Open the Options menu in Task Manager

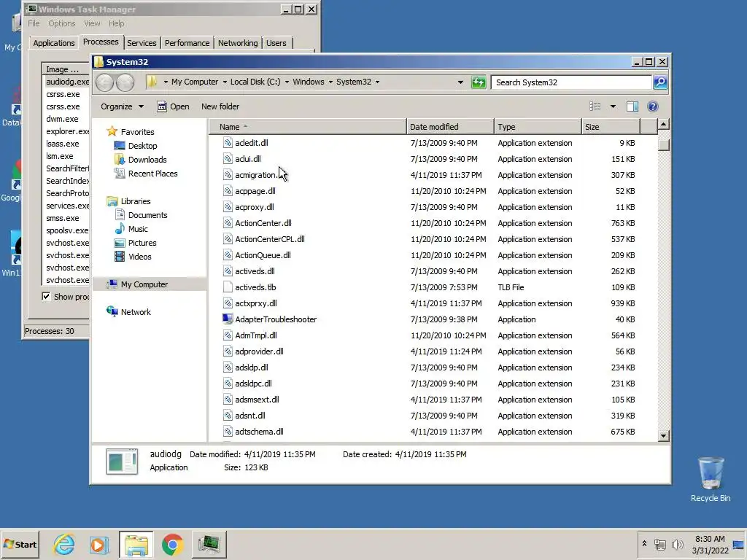tap(61, 23)
